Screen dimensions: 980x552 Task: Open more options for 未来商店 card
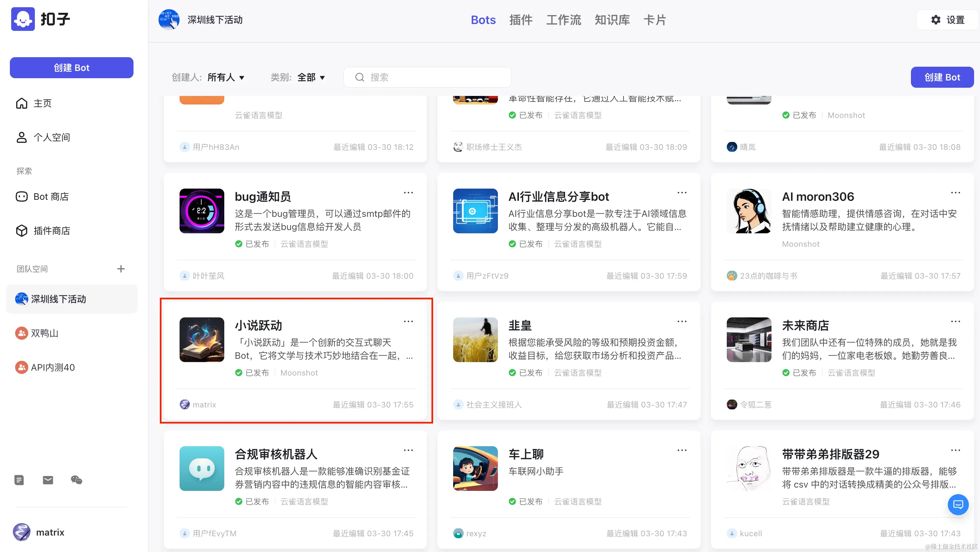click(955, 322)
